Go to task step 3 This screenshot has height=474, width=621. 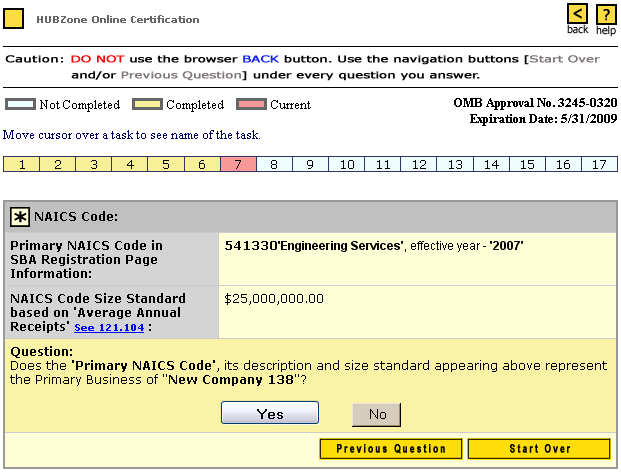pos(94,164)
